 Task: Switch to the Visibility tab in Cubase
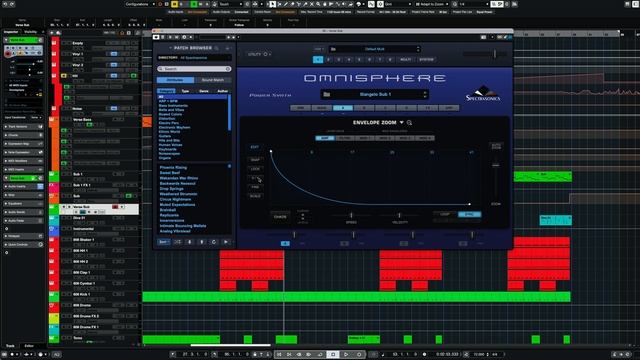pyautogui.click(x=31, y=32)
